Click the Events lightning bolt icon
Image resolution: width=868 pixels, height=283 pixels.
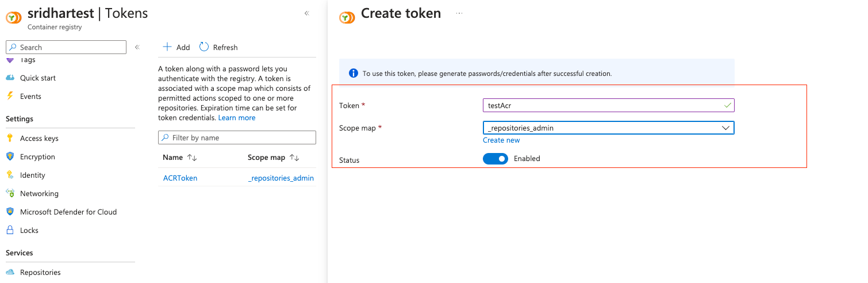click(10, 96)
